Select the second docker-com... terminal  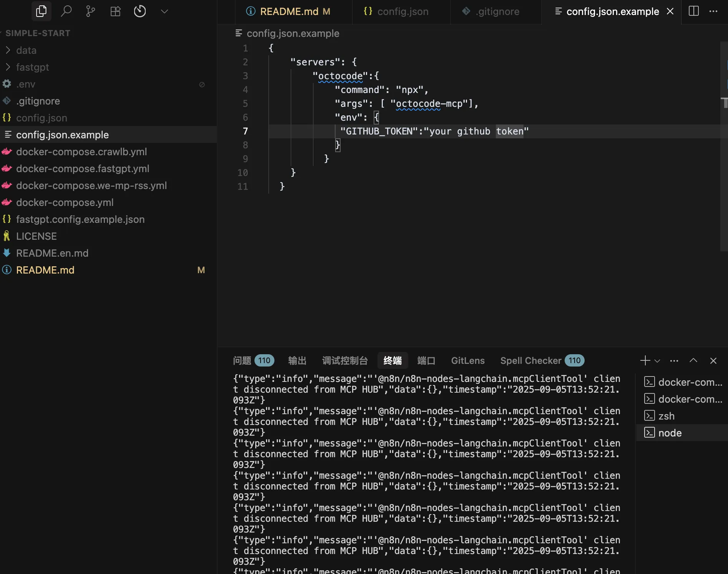click(x=682, y=399)
